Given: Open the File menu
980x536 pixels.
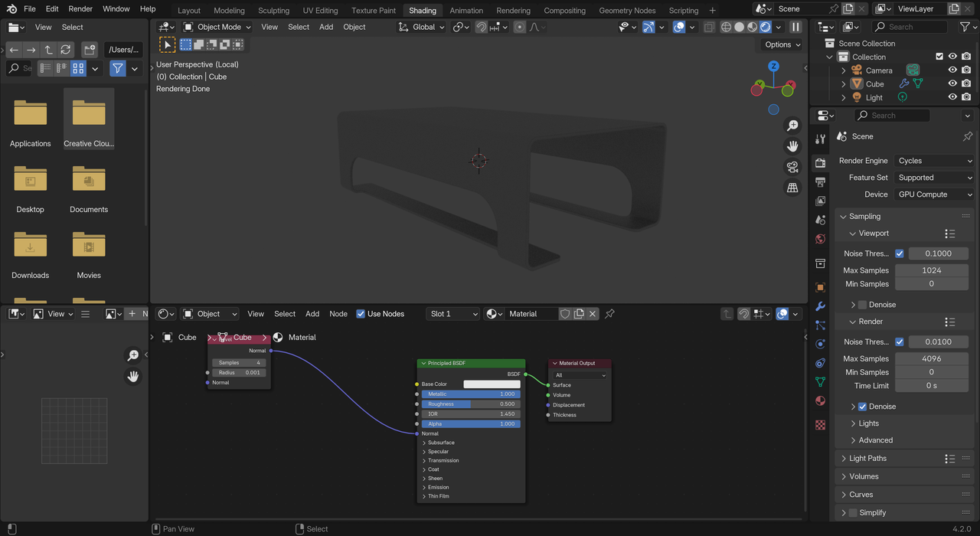Looking at the screenshot, I should (29, 9).
